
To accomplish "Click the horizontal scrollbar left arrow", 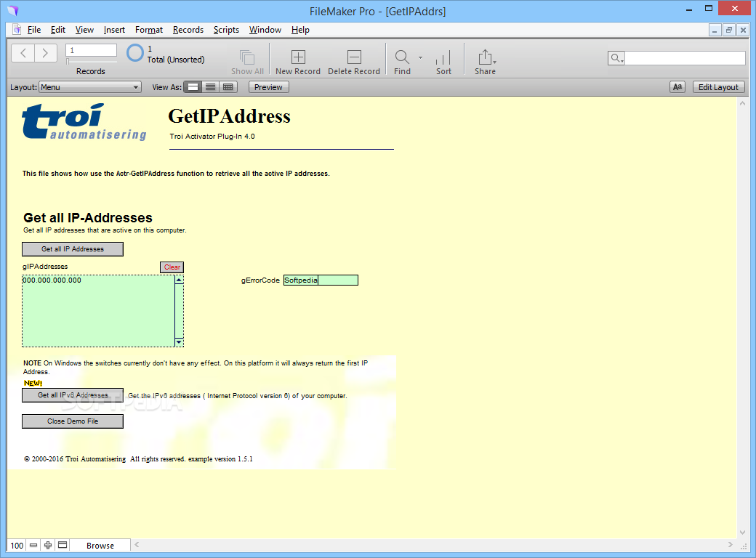I will pyautogui.click(x=137, y=544).
